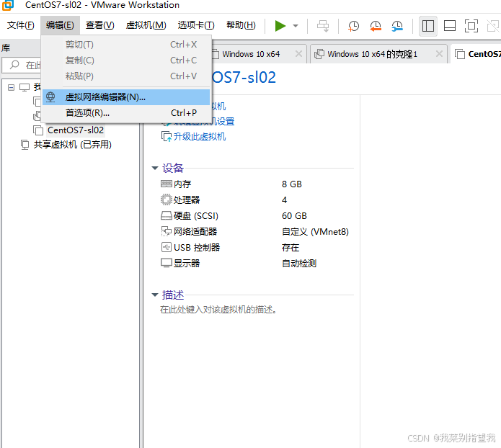Collapse the My Computer tree node
The width and height of the screenshot is (501, 448).
(x=12, y=87)
